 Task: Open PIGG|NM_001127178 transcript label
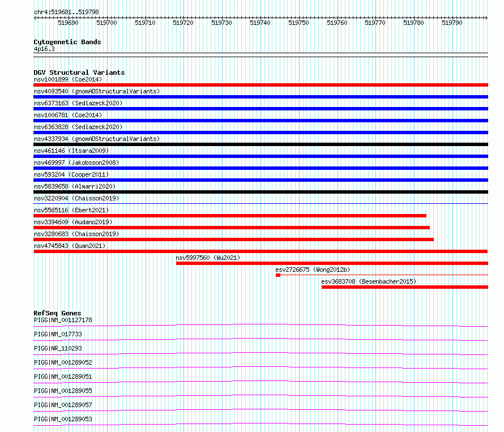(63, 320)
